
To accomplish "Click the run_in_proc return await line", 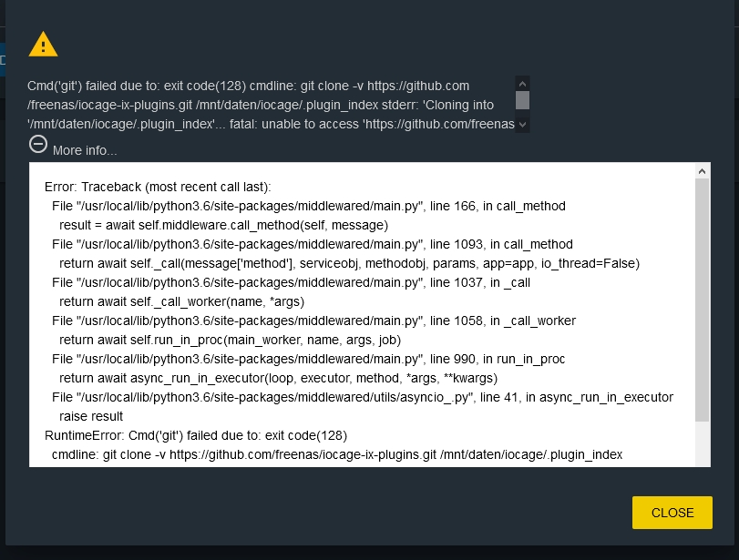I will [230, 340].
